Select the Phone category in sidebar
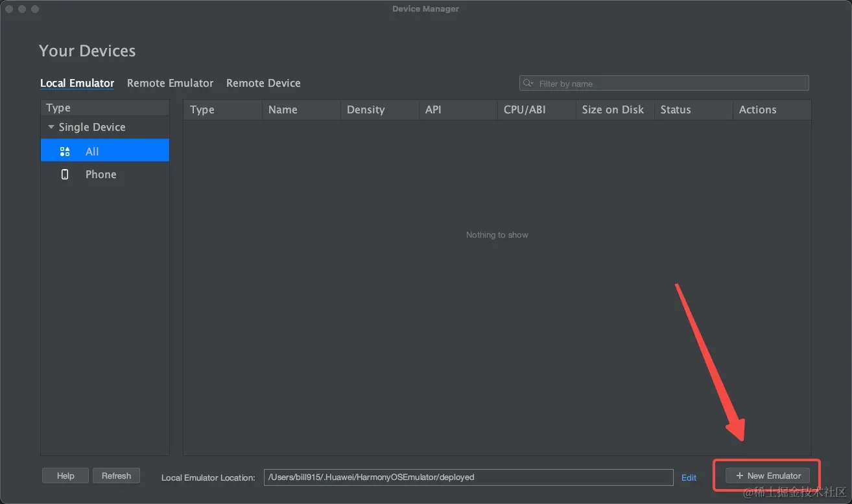Viewport: 852px width, 504px height. [x=105, y=174]
